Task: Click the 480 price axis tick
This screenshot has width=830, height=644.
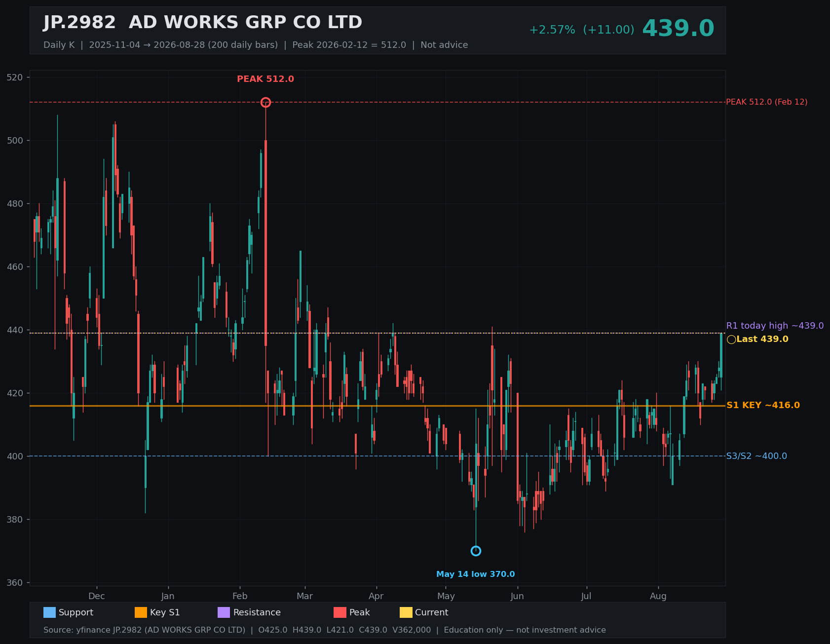Action: (x=15, y=204)
